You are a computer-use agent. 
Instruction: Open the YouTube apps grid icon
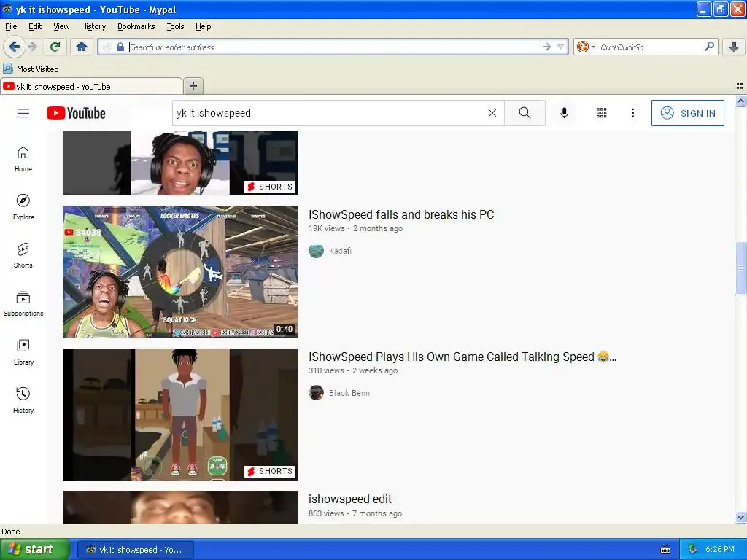pyautogui.click(x=601, y=113)
